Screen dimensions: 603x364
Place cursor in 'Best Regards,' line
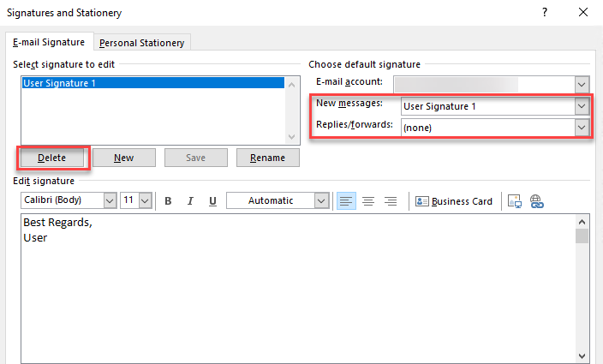coord(57,222)
